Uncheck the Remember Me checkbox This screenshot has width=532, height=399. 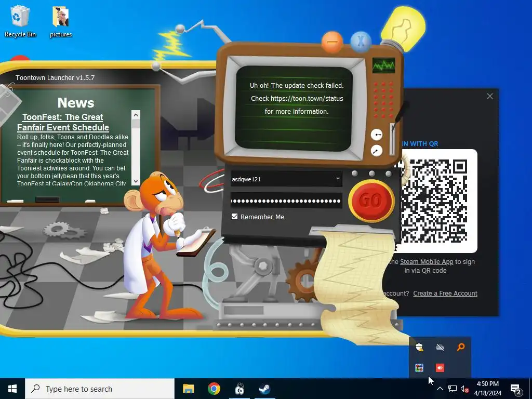tap(234, 217)
